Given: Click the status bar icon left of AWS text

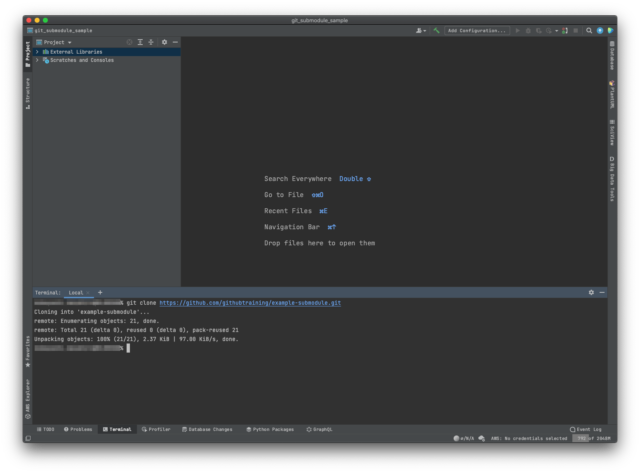Looking at the screenshot, I should [x=481, y=438].
